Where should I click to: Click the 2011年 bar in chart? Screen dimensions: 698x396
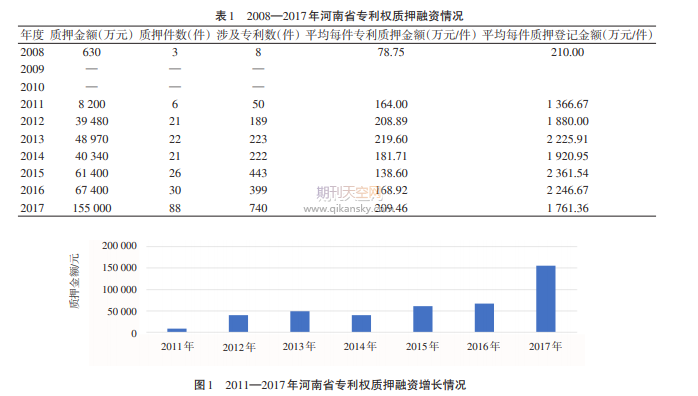(177, 330)
